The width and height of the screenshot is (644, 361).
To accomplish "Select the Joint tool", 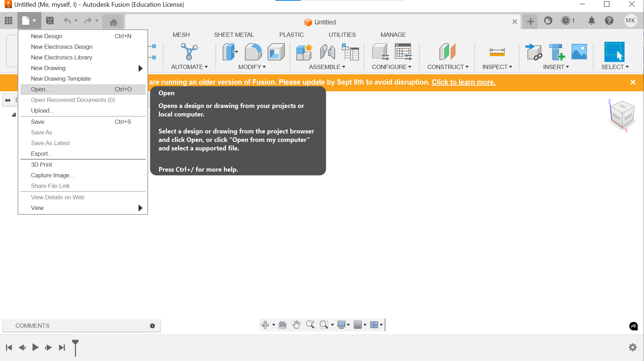I will click(328, 52).
